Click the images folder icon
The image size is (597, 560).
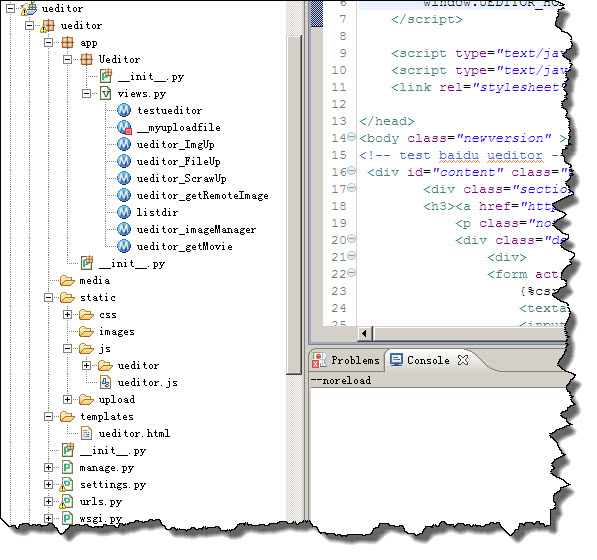[86, 332]
